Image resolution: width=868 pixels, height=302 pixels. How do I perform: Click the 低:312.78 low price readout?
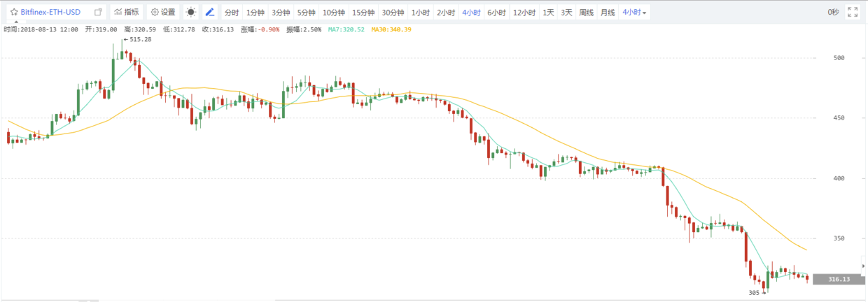178,29
